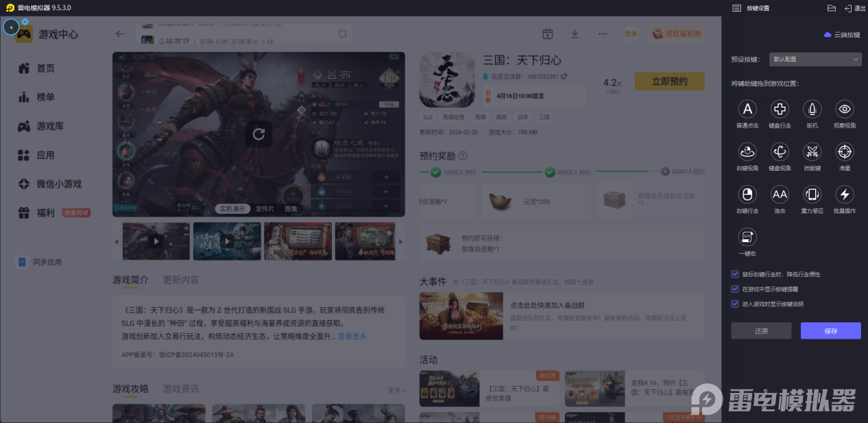Switch to 游戏攻略 tab
This screenshot has height=423, width=868.
pyautogui.click(x=130, y=389)
